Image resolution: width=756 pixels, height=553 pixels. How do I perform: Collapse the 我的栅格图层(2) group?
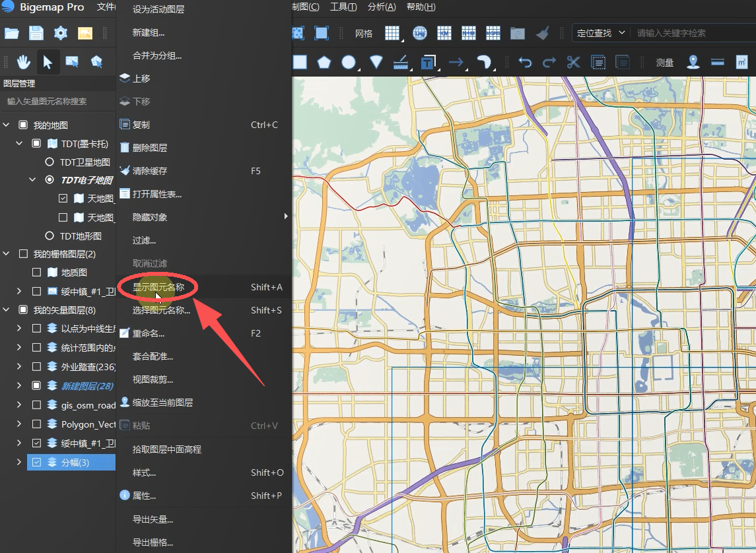6,254
